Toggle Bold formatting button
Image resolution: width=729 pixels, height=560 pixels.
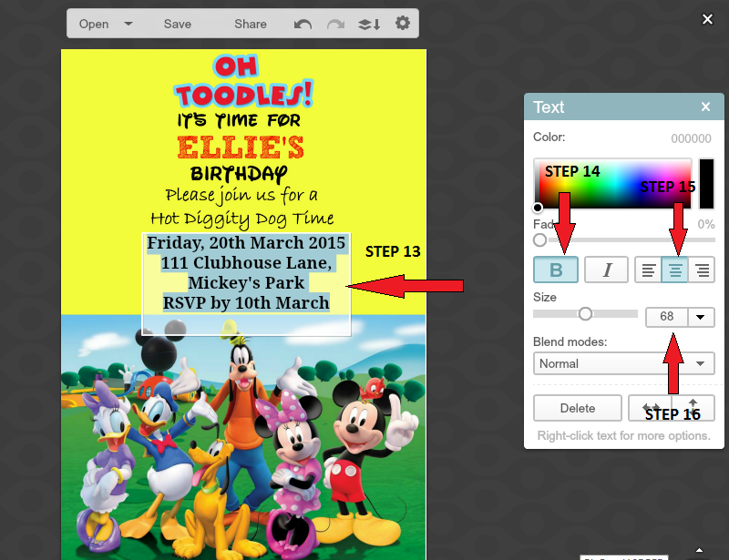click(556, 270)
